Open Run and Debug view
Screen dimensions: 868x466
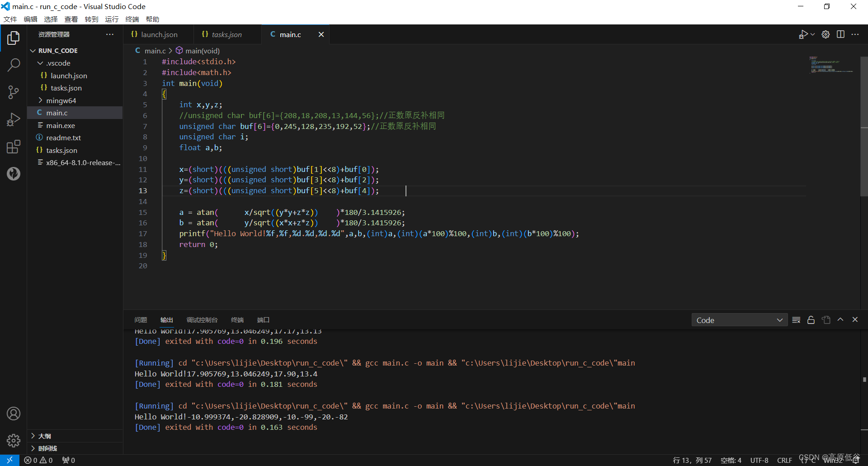pyautogui.click(x=14, y=119)
